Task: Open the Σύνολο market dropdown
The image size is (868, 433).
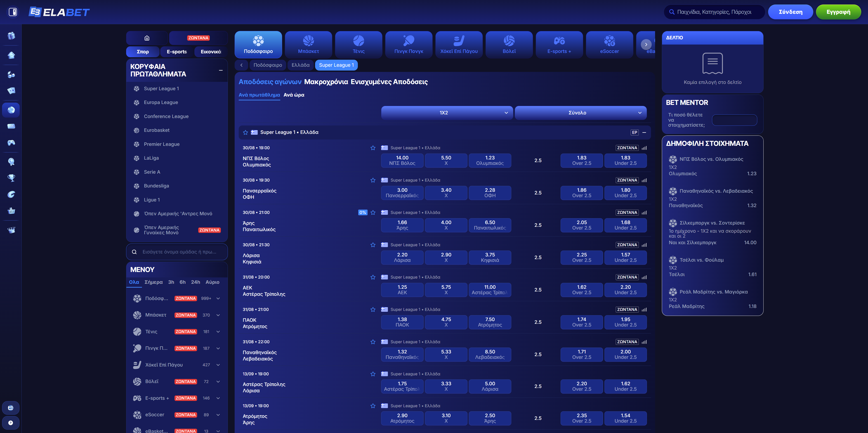Action: (x=580, y=113)
